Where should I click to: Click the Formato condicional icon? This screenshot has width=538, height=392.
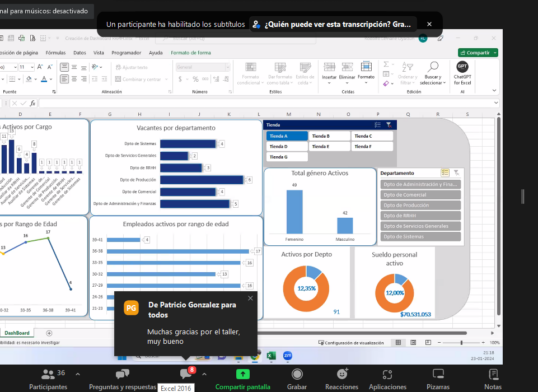(250, 73)
